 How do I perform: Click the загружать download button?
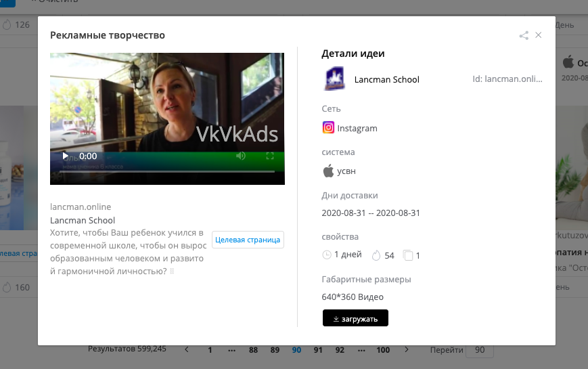[x=355, y=318]
